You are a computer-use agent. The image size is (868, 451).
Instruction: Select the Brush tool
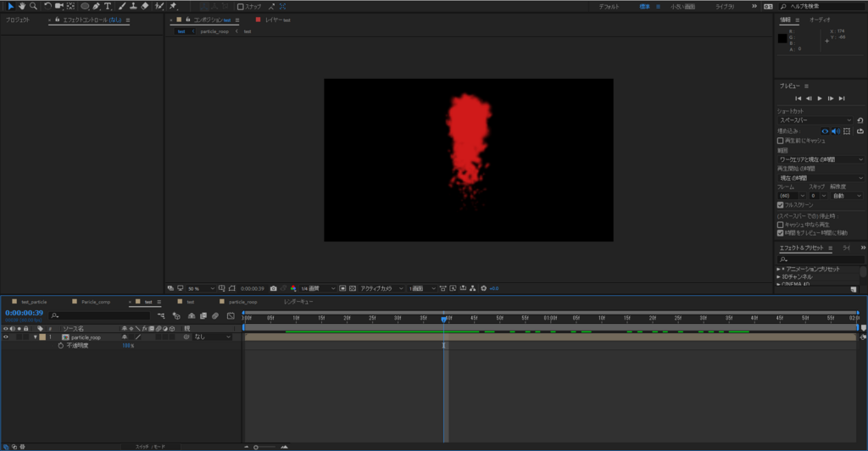122,6
